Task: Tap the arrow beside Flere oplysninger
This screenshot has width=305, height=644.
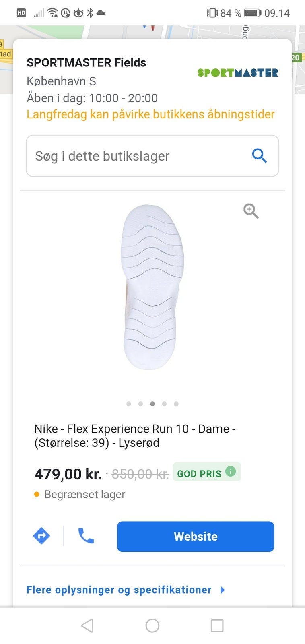Action: pos(223,590)
